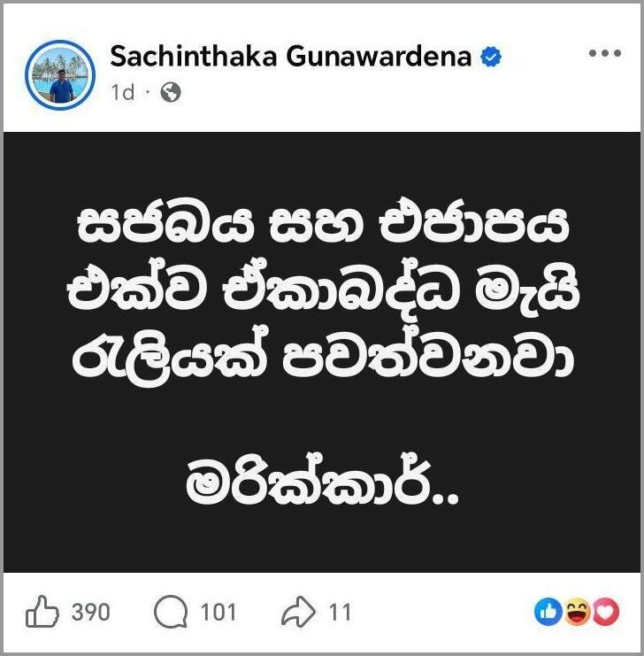Image resolution: width=644 pixels, height=656 pixels.
Task: Open the three-dot post options menu
Action: tap(605, 53)
